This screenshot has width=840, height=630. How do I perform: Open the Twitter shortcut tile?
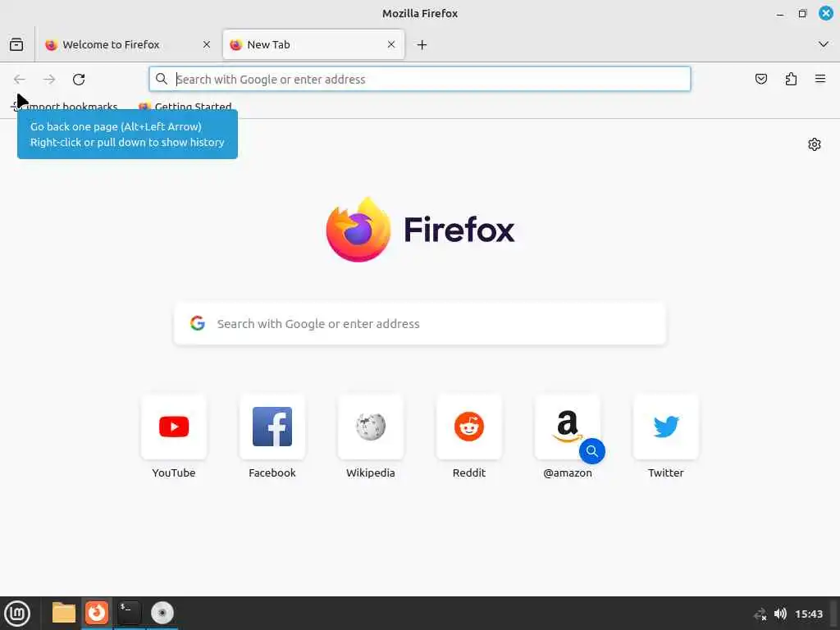tap(666, 427)
